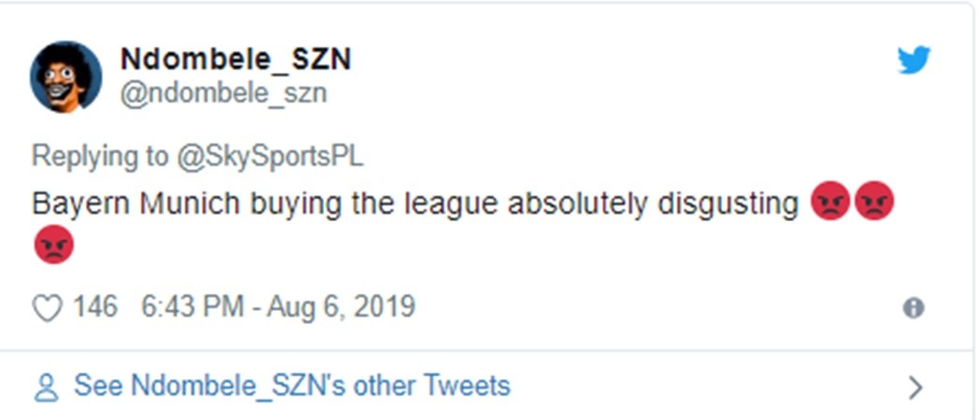This screenshot has width=980, height=420.
Task: Click the angry emoji on the second line
Action: click(x=53, y=246)
